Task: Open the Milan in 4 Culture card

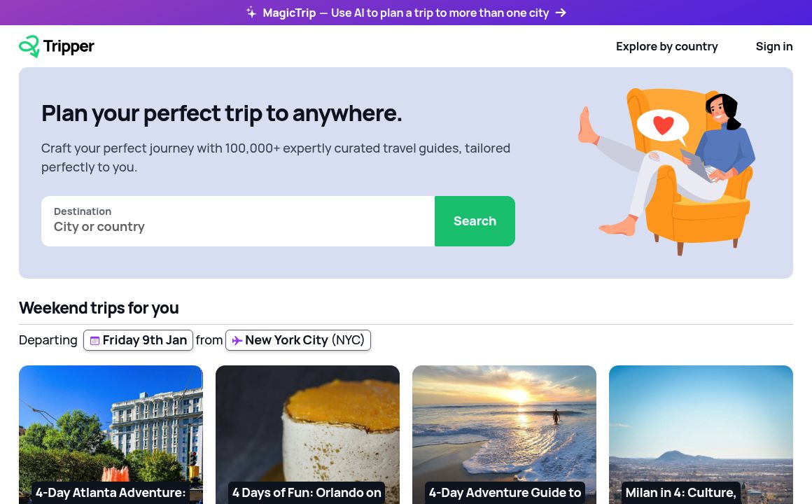Action: tap(701, 434)
